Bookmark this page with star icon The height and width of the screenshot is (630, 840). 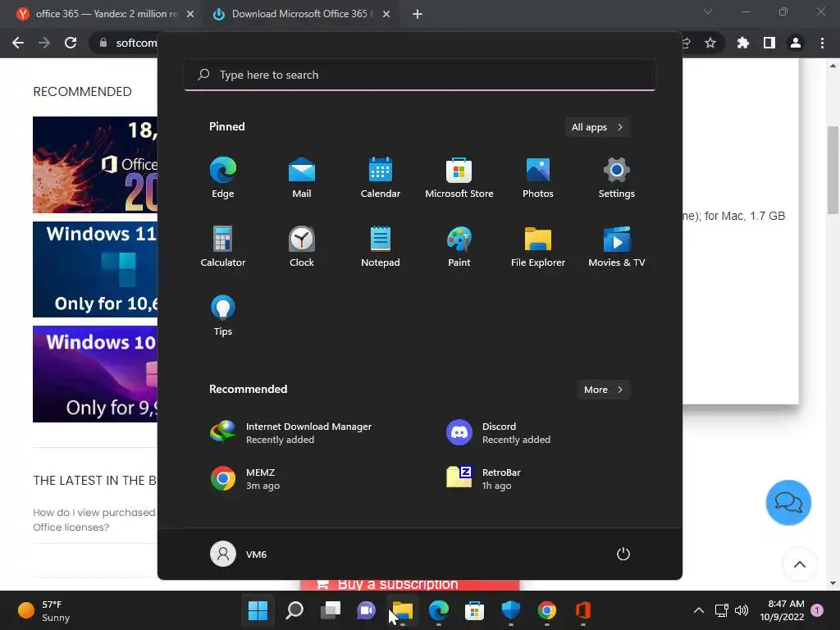[710, 43]
